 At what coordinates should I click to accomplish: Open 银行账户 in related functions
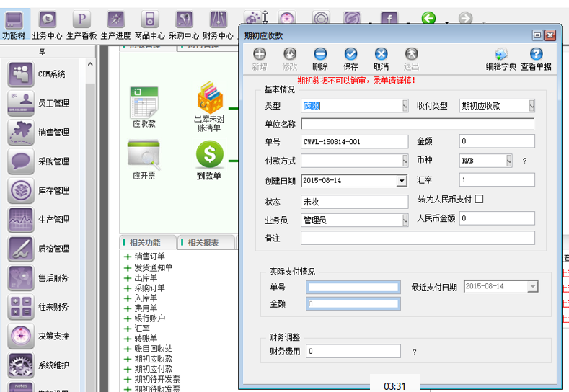coord(149,318)
